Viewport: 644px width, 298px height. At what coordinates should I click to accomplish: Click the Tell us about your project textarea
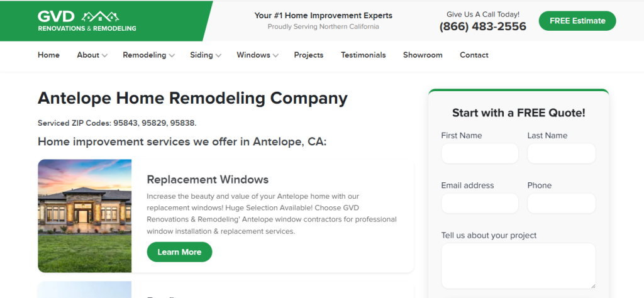pyautogui.click(x=518, y=265)
